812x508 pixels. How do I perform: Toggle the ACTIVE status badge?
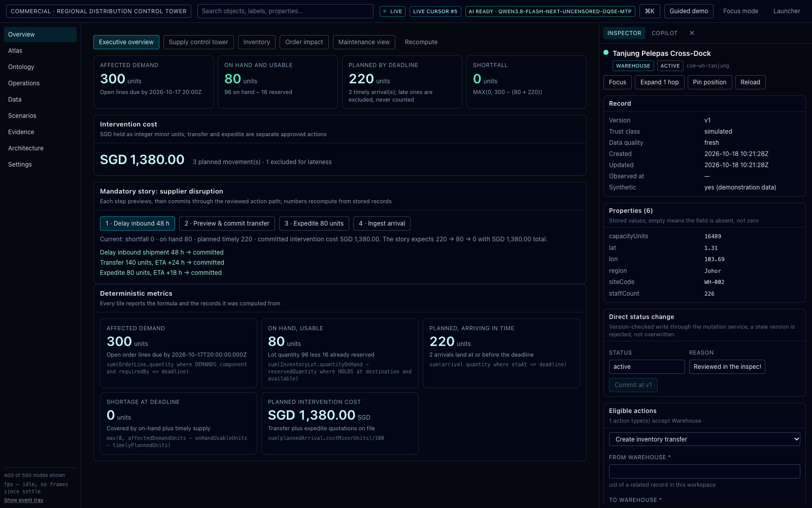670,66
